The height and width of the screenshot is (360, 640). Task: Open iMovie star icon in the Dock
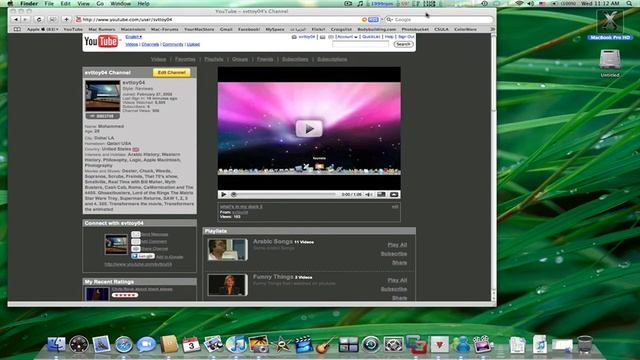(x=281, y=345)
